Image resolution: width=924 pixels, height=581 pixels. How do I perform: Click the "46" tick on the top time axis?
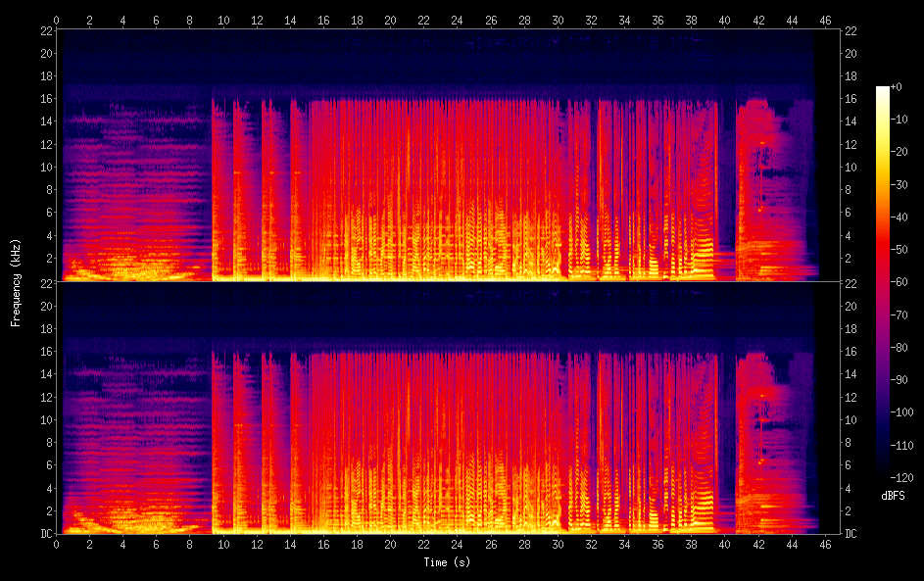[x=825, y=19]
